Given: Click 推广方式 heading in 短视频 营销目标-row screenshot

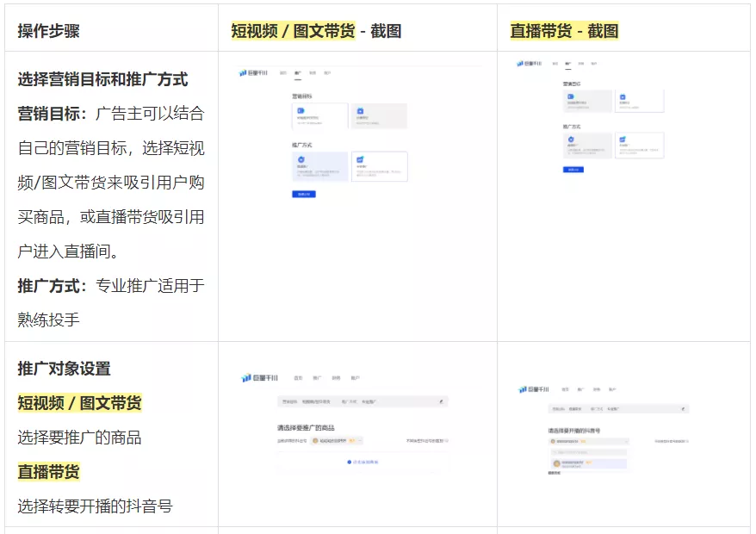Looking at the screenshot, I should tap(302, 145).
